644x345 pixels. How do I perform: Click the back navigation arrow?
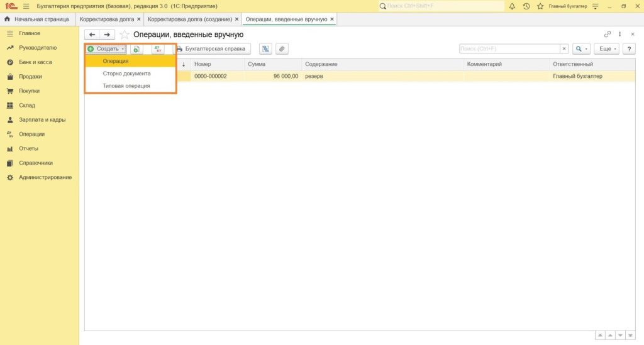(x=92, y=35)
